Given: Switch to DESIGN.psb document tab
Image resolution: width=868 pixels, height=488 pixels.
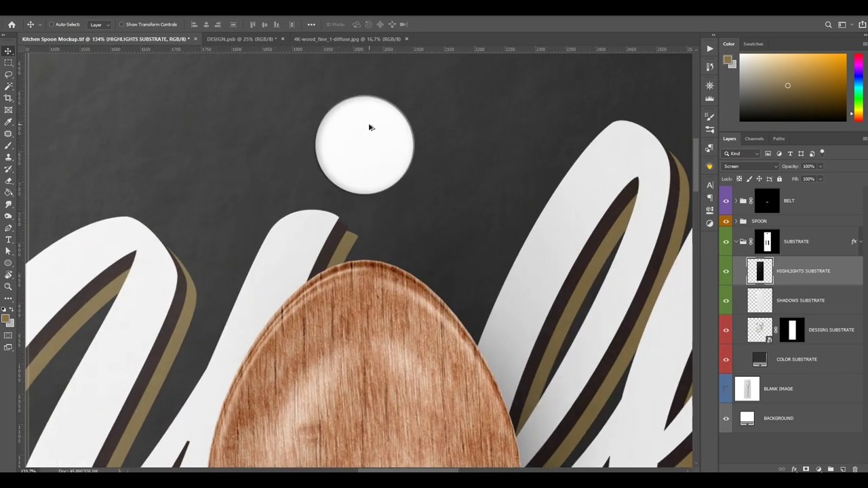Looking at the screenshot, I should 241,39.
